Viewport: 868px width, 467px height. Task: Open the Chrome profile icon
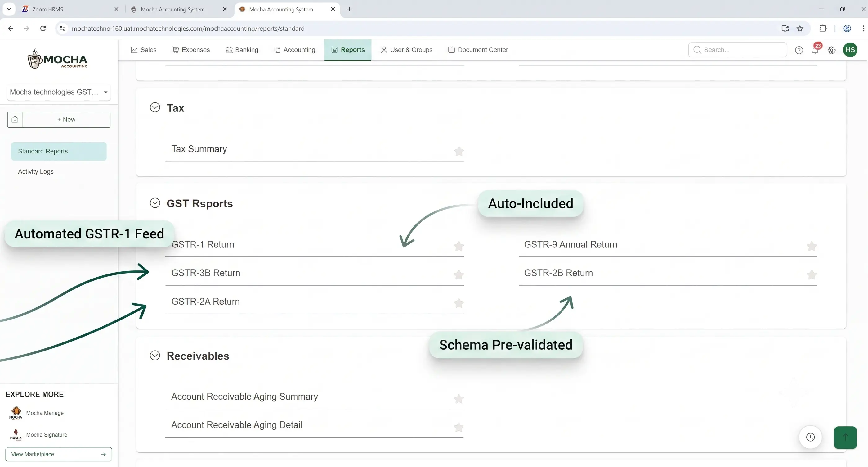847,28
